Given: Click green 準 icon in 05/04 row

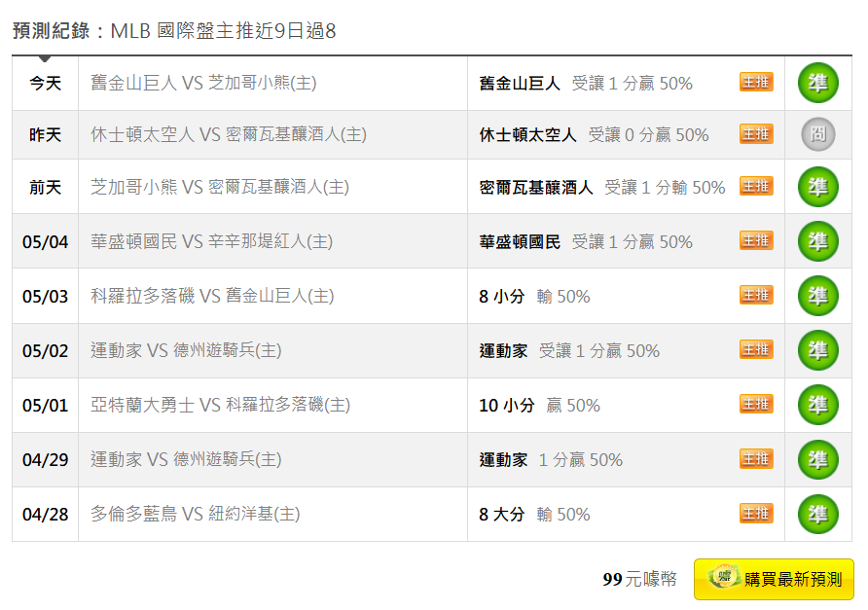Looking at the screenshot, I should [818, 241].
